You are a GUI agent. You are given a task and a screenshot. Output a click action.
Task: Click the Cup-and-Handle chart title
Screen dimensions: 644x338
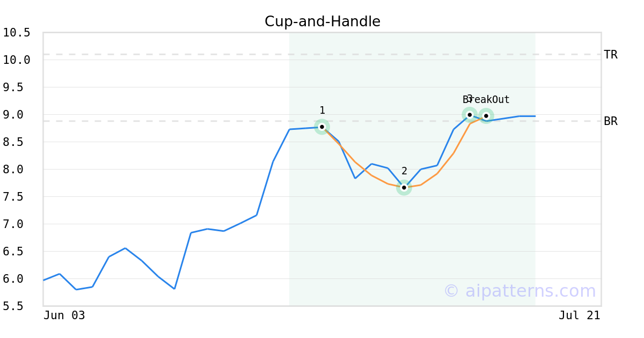point(323,22)
